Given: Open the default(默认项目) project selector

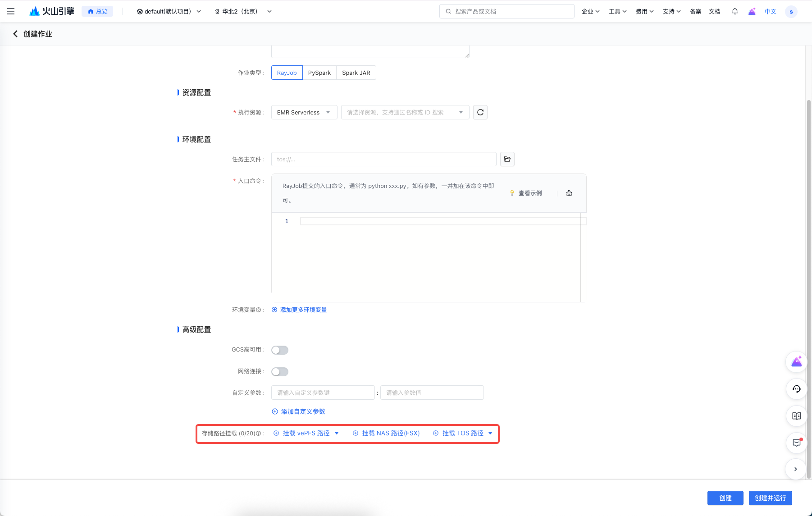Looking at the screenshot, I should coord(169,11).
